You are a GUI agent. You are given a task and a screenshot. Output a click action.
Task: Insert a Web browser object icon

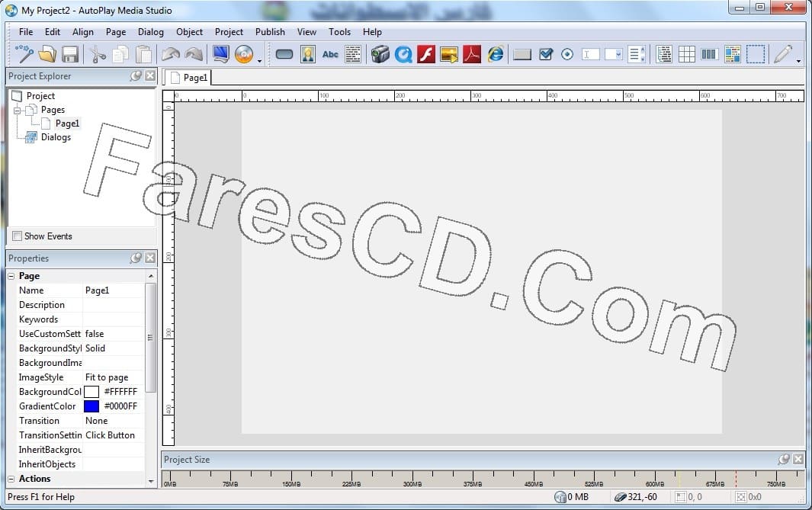(x=496, y=54)
